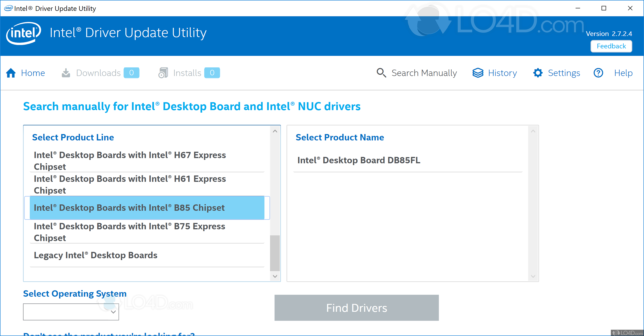Click the Installs disk icon
The height and width of the screenshot is (336, 644).
163,73
